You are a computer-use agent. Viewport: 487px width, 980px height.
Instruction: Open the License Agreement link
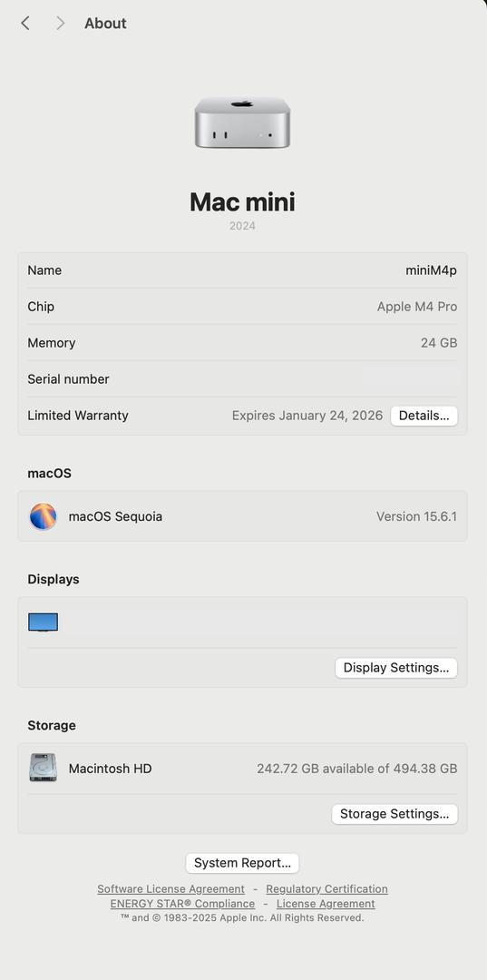(326, 904)
